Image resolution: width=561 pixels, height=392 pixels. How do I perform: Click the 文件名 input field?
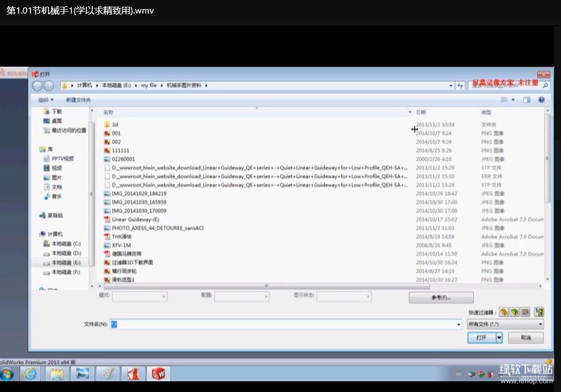(x=285, y=324)
